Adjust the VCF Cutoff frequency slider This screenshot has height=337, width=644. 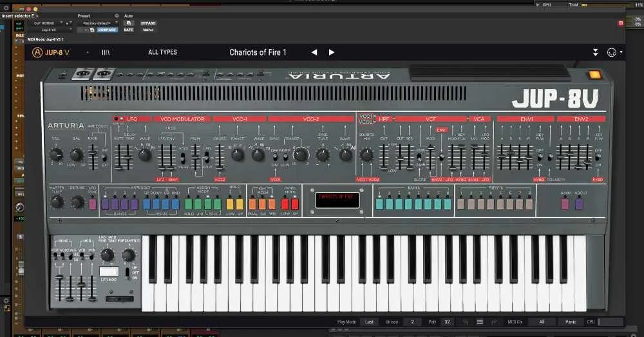click(x=400, y=157)
